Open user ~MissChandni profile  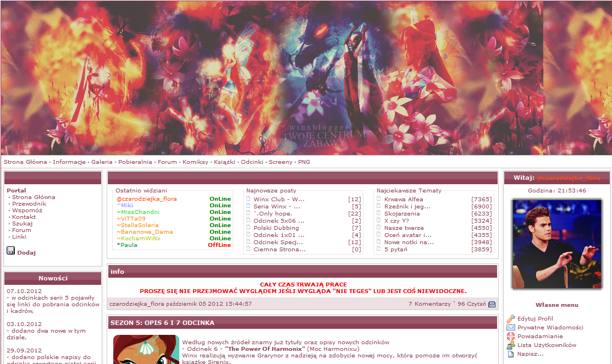click(138, 212)
